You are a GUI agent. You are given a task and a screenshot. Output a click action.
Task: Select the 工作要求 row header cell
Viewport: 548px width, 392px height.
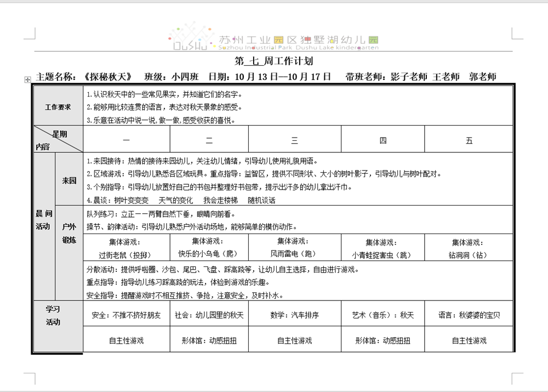tap(58, 107)
